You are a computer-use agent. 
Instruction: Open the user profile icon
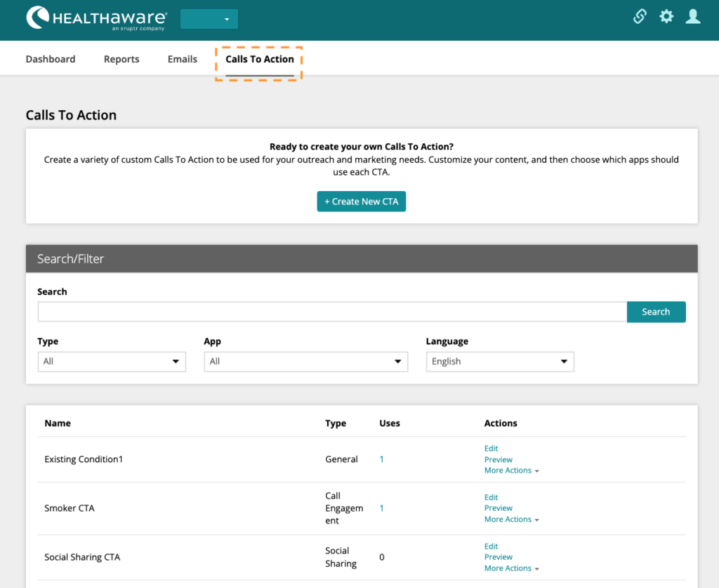[x=693, y=17]
